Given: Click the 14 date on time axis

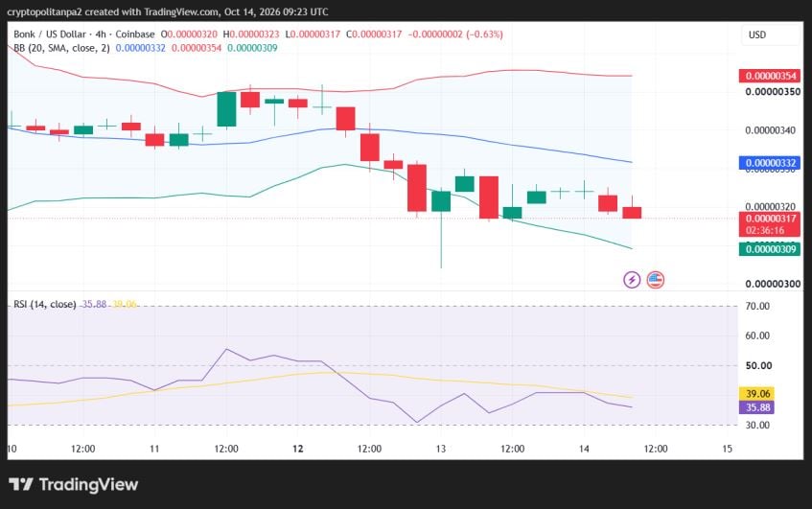Looking at the screenshot, I should (x=584, y=449).
